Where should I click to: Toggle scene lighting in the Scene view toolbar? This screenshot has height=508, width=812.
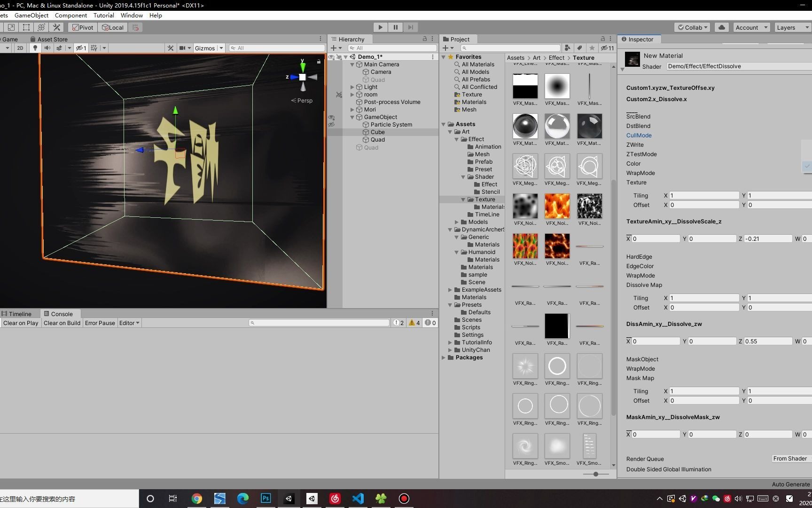coord(35,48)
